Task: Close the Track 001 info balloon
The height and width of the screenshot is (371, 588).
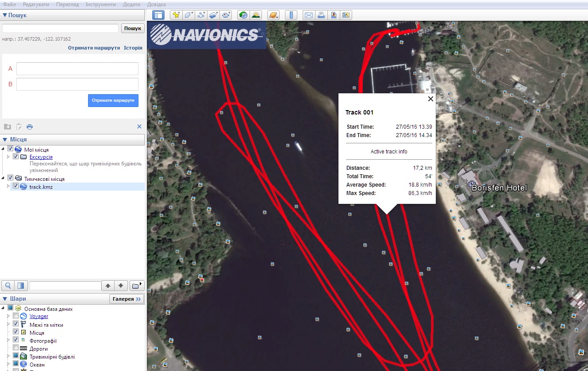Action: point(430,99)
